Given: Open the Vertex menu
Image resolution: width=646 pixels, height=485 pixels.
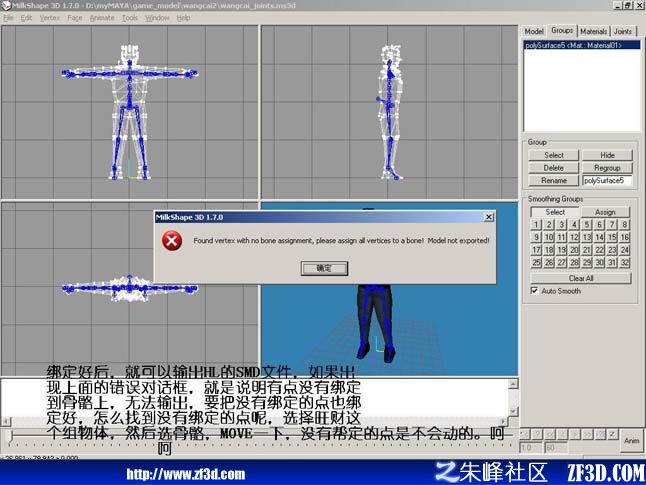Looking at the screenshot, I should click(x=49, y=18).
